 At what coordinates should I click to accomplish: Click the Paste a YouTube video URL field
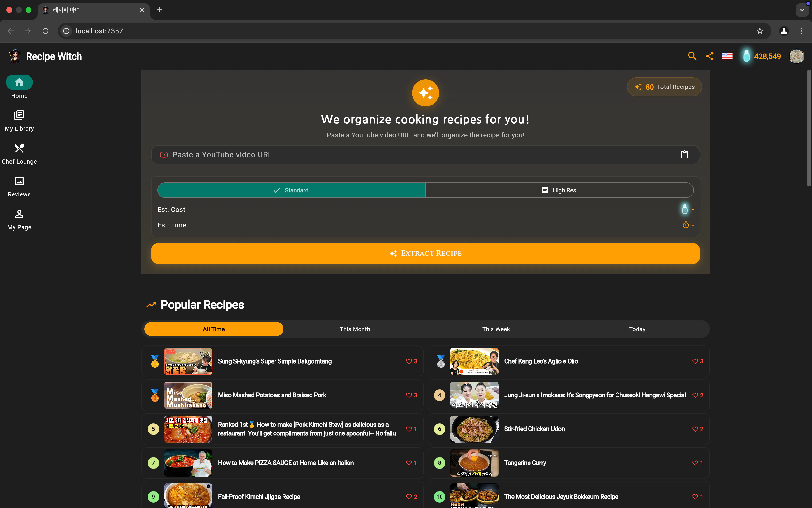click(426, 155)
